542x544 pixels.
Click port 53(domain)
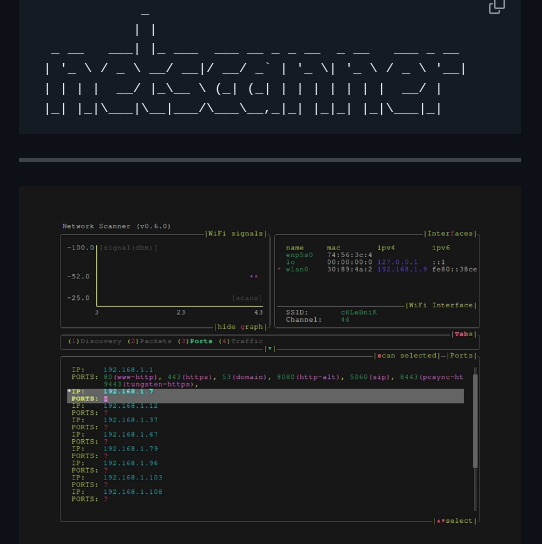pos(244,377)
